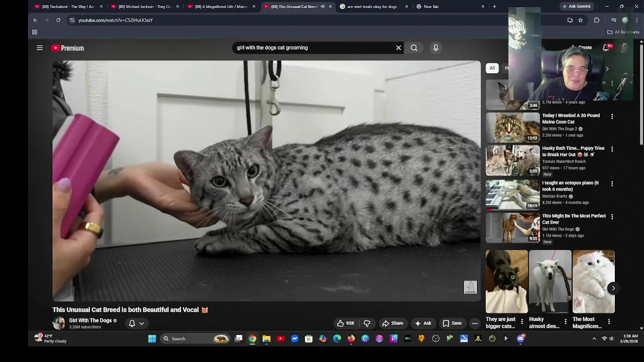The image size is (644, 362).
Task: Advance the Shorts shelf with next arrow
Action: pyautogui.click(x=613, y=288)
